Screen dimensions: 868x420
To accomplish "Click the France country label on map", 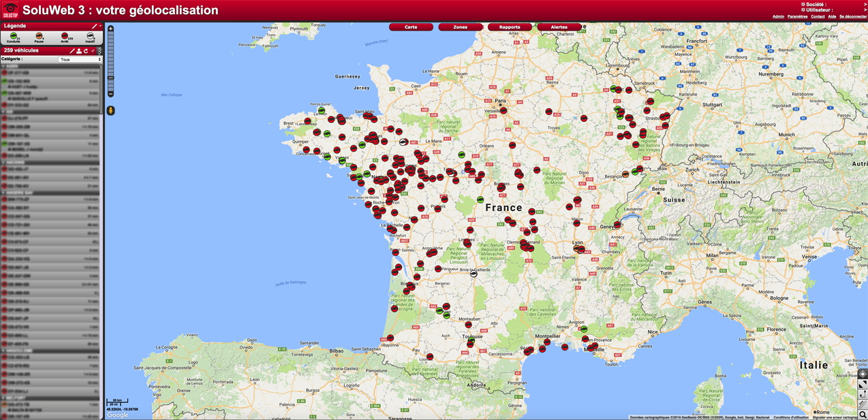I will tap(503, 208).
